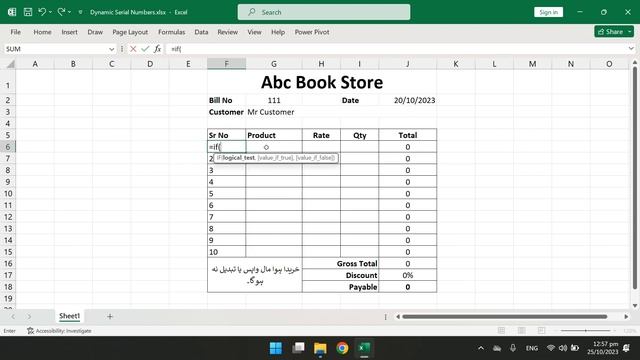Select column J header
This screenshot has height=360, width=640.
coord(407,64)
